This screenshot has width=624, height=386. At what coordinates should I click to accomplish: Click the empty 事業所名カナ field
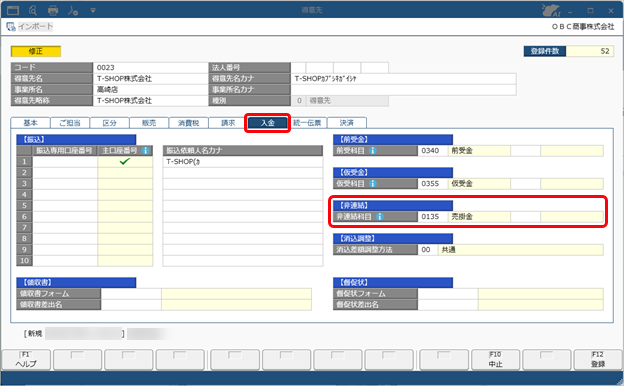(x=404, y=90)
